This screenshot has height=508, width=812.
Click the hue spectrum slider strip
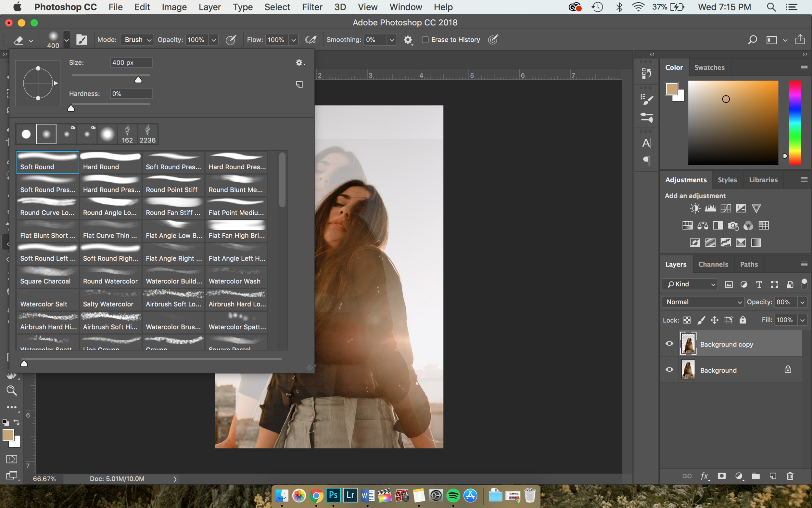(x=794, y=123)
